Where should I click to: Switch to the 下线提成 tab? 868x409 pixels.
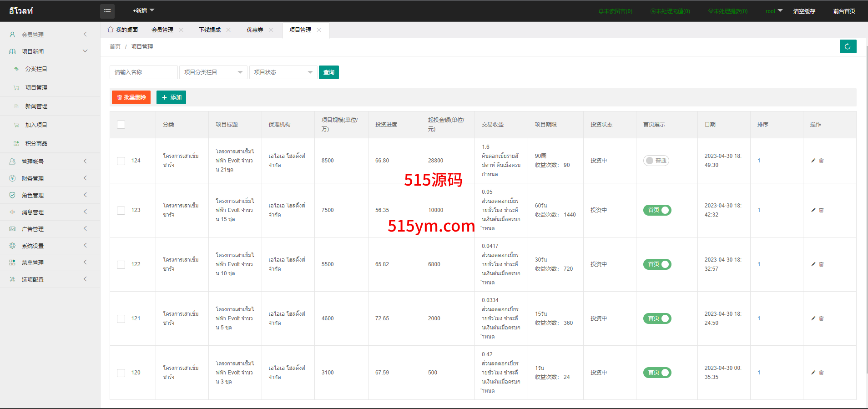click(210, 30)
